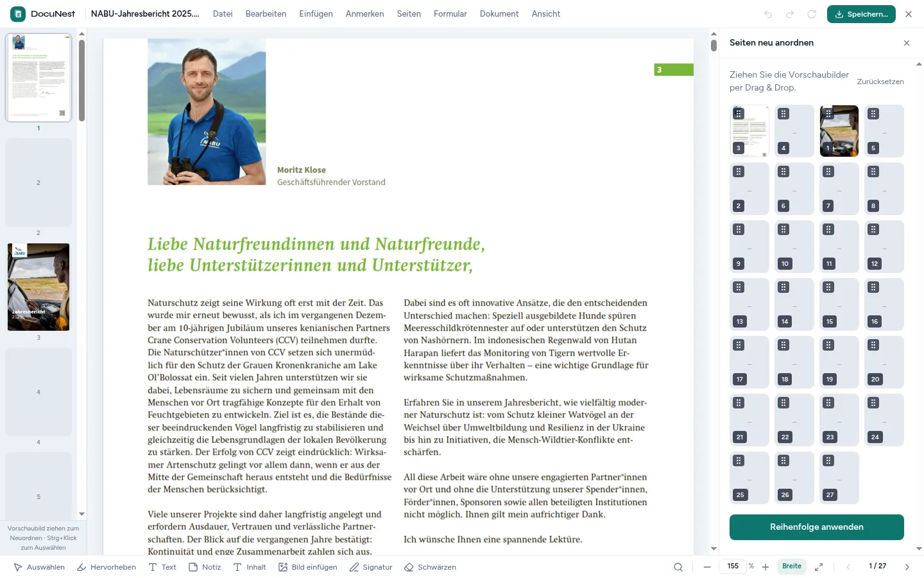Click the Bild einfügen tool
Image resolution: width=924 pixels, height=578 pixels.
(308, 567)
